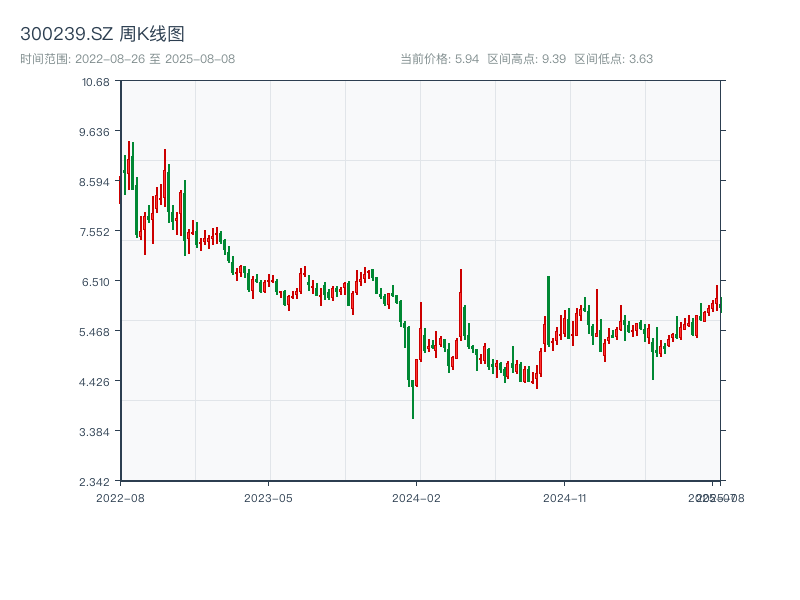The image size is (800, 600).
Task: Click the 2.342 y-axis price label
Action: coord(96,481)
